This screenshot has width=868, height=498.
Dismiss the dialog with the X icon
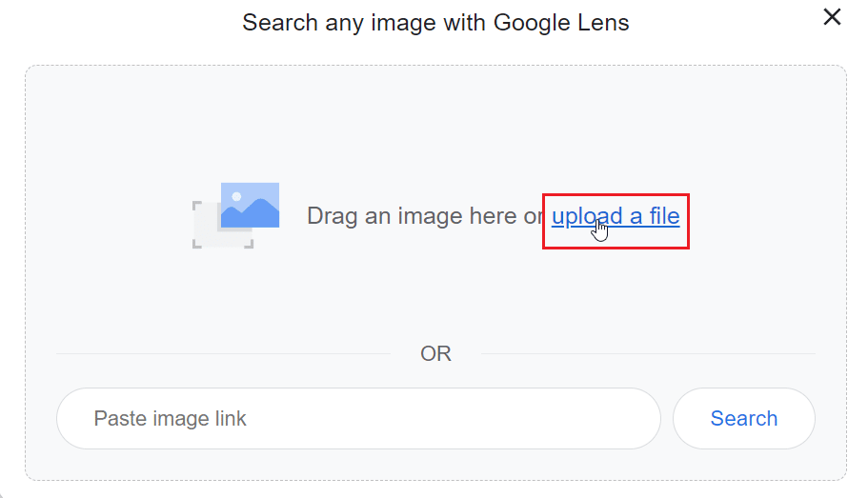click(832, 17)
